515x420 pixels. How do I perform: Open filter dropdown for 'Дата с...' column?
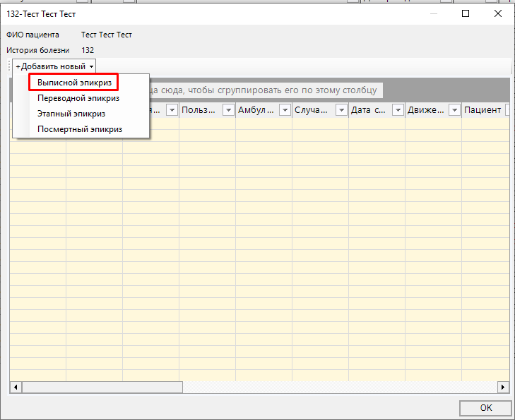click(398, 110)
